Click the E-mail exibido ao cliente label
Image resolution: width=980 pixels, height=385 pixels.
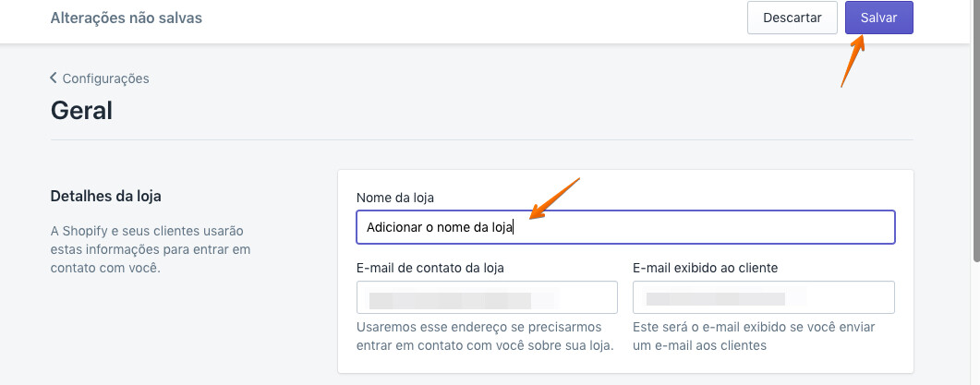[x=705, y=268]
